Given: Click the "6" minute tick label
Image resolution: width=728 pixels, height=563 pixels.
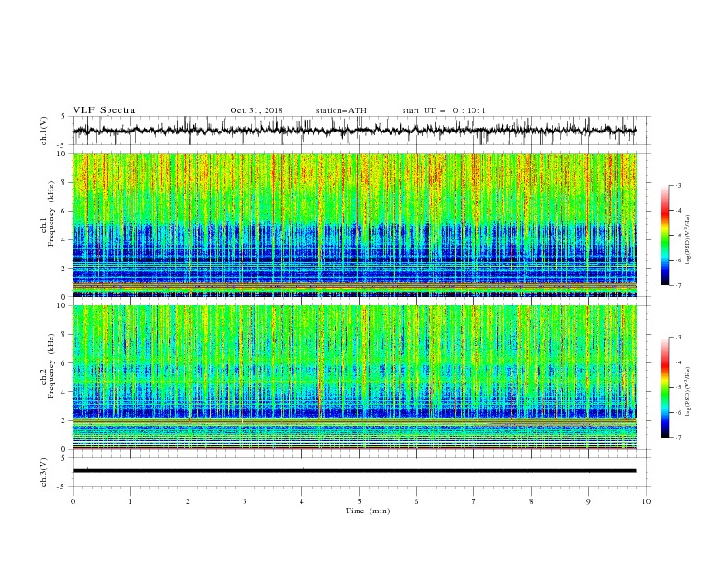Looking at the screenshot, I should coord(416,501).
